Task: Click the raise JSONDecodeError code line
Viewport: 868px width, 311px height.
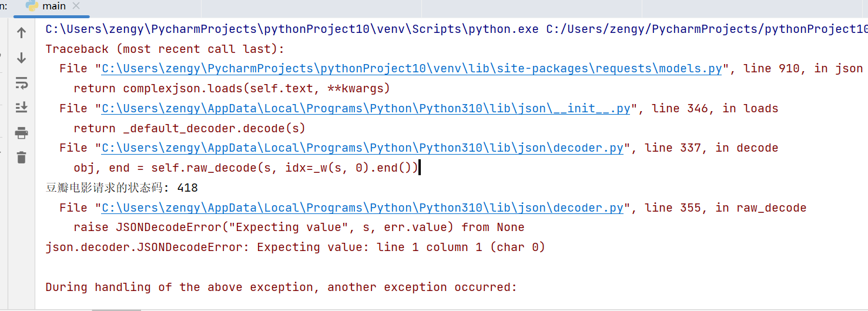Action: (x=299, y=228)
